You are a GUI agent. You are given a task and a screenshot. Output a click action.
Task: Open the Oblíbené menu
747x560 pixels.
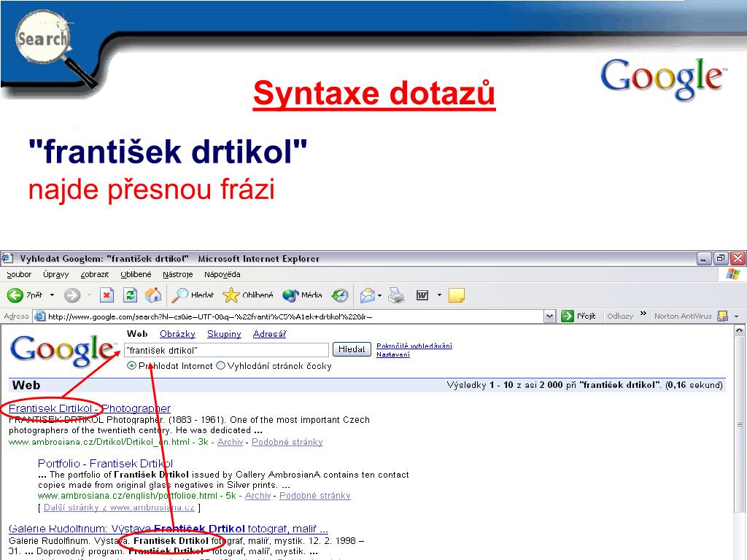click(136, 275)
